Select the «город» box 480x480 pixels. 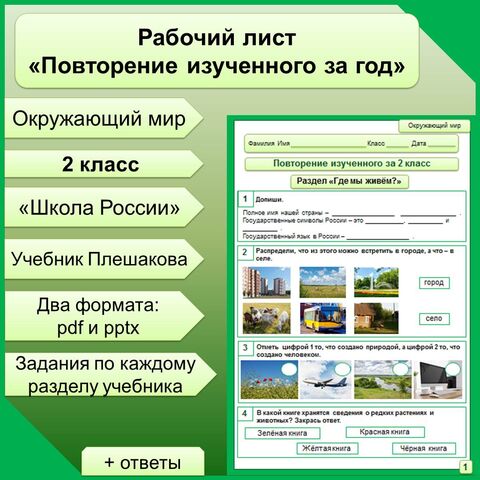pyautogui.click(x=434, y=283)
